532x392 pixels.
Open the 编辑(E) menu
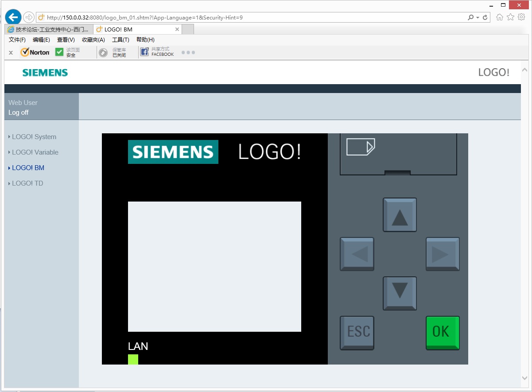[41, 40]
